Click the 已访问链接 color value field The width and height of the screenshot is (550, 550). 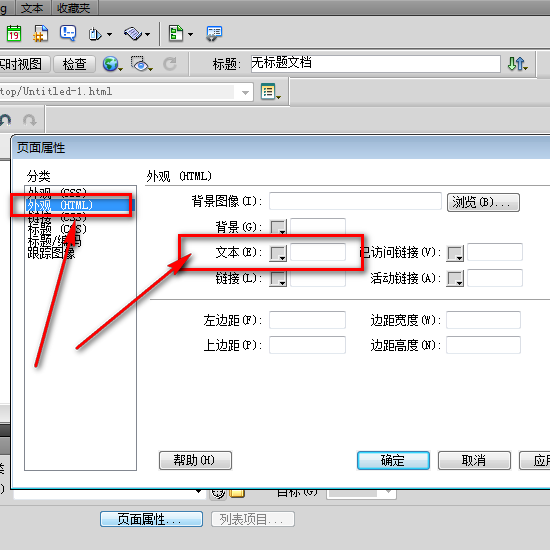tap(495, 252)
